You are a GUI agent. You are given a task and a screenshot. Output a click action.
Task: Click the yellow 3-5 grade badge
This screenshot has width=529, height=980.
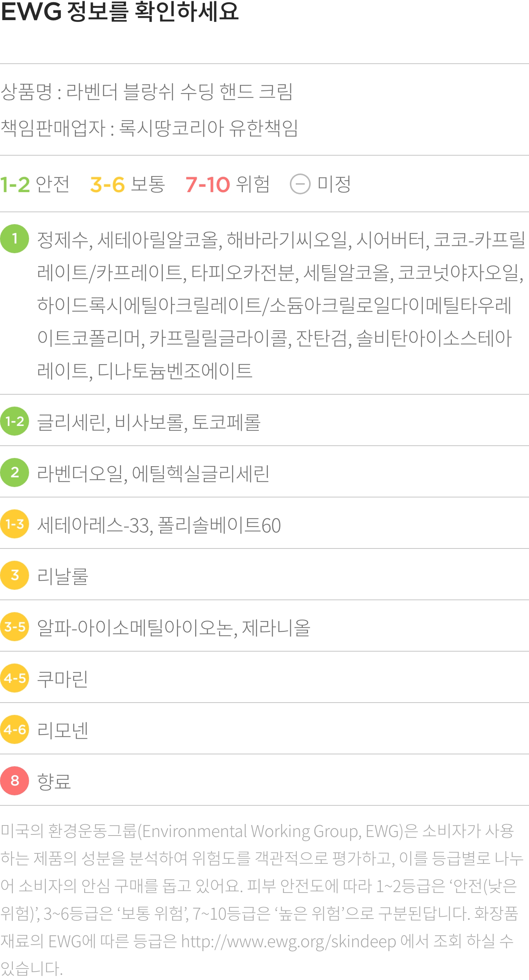pos(15,627)
